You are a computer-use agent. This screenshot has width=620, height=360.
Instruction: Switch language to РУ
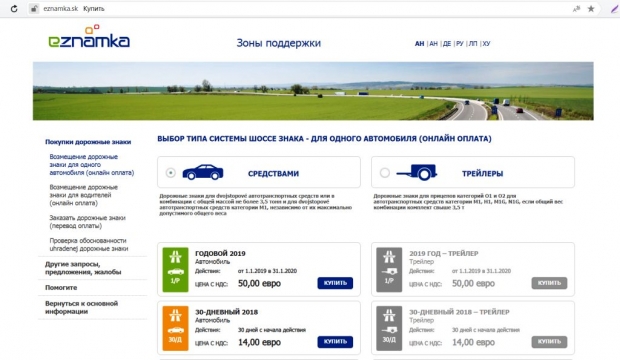click(x=460, y=44)
